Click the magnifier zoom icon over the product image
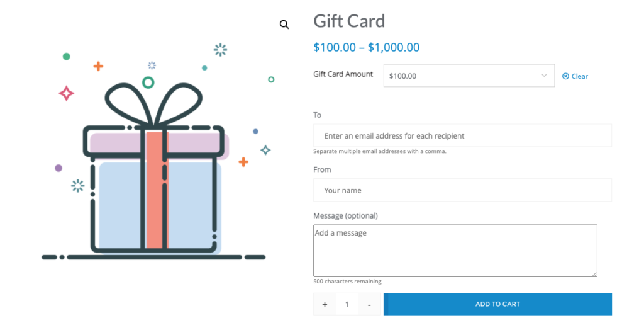This screenshot has height=330, width=644. pyautogui.click(x=284, y=25)
